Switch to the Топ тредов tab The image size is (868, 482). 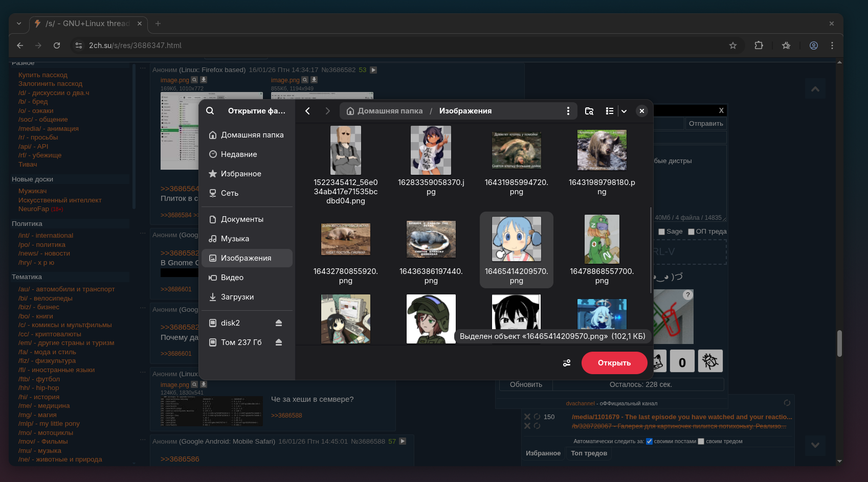589,453
